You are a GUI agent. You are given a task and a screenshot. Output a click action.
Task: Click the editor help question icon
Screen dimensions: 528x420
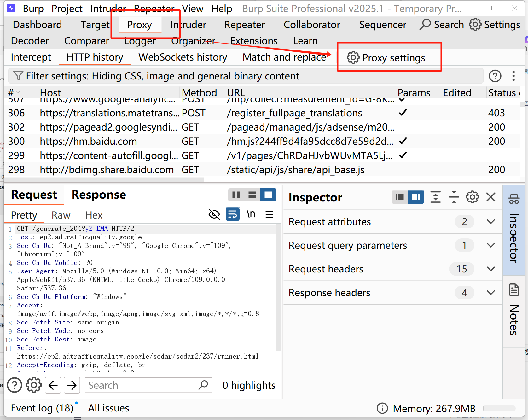pos(15,385)
